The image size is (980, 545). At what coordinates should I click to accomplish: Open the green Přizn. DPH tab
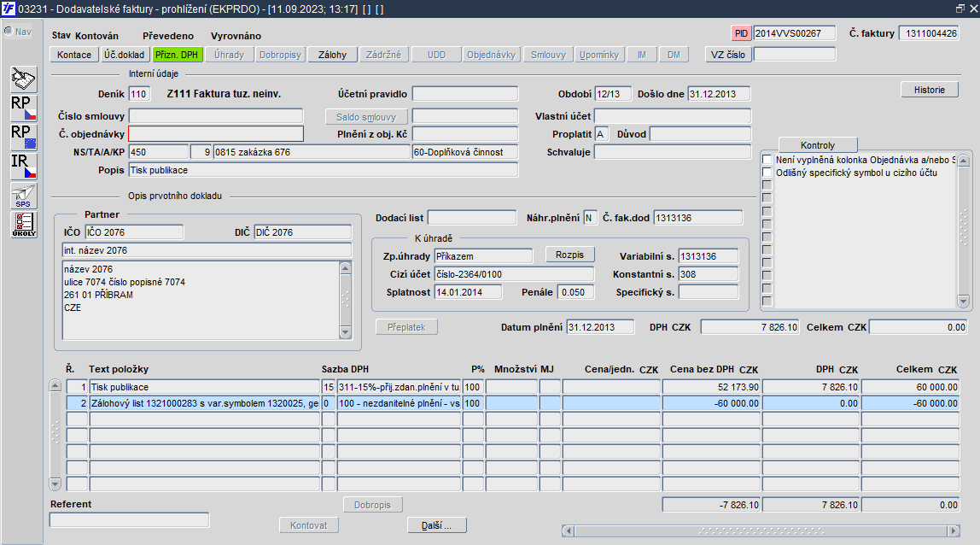point(177,55)
